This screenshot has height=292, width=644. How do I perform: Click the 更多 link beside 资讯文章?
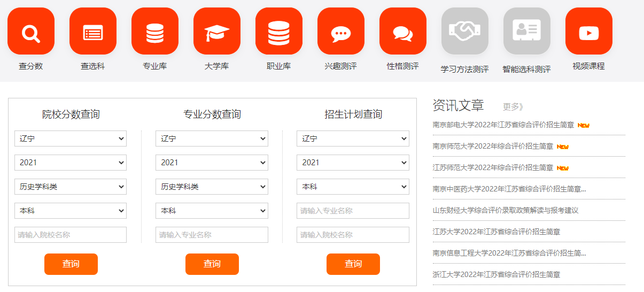(513, 107)
